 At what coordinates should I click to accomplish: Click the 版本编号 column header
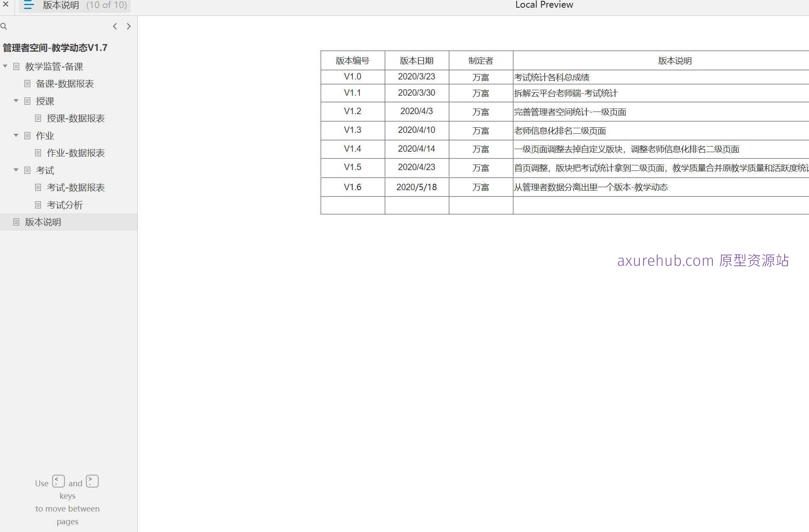[x=353, y=61]
